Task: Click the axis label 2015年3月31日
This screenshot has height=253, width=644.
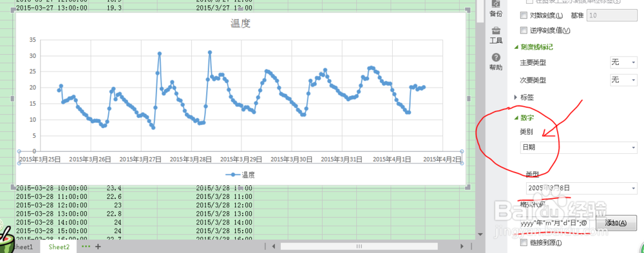Action: click(x=342, y=159)
